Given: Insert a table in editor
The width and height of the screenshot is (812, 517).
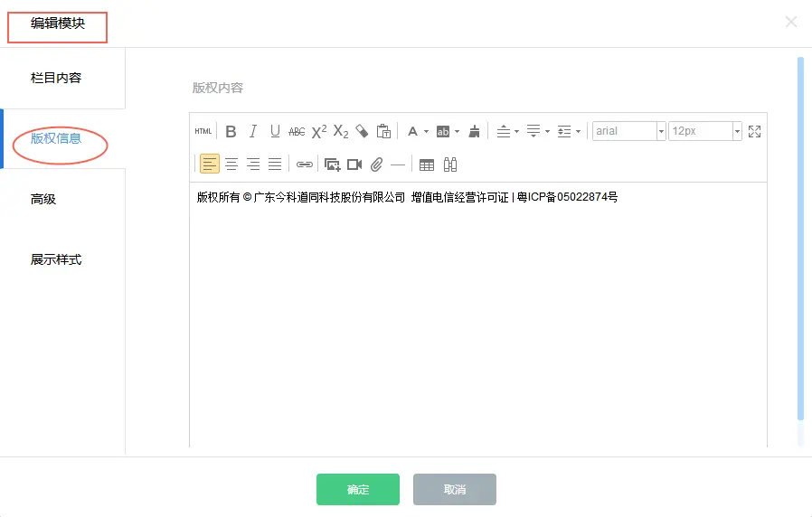Looking at the screenshot, I should point(427,164).
